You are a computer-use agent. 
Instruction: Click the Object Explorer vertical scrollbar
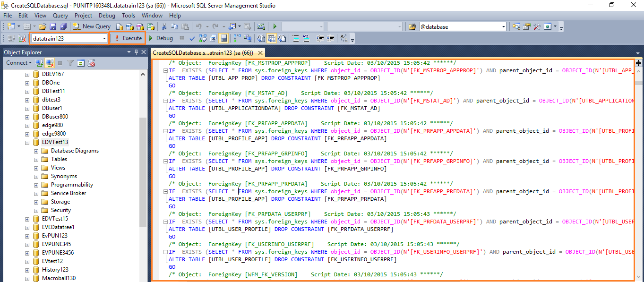pos(143,172)
